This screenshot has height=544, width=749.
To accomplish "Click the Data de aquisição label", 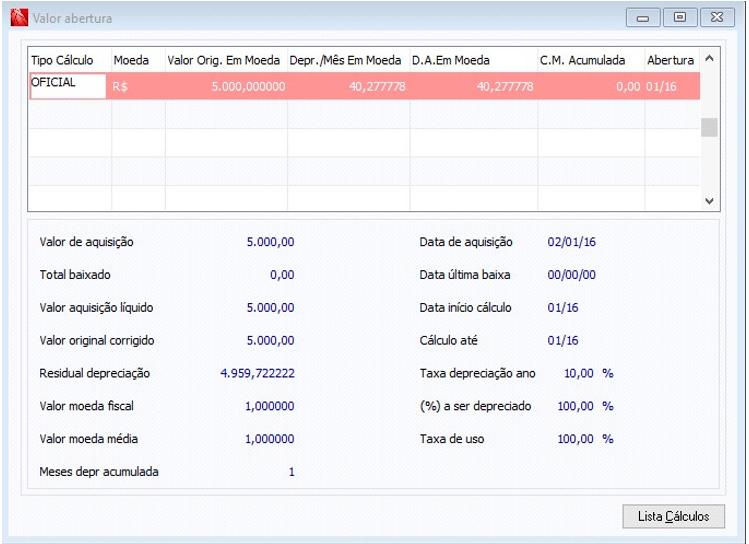I will tap(466, 242).
